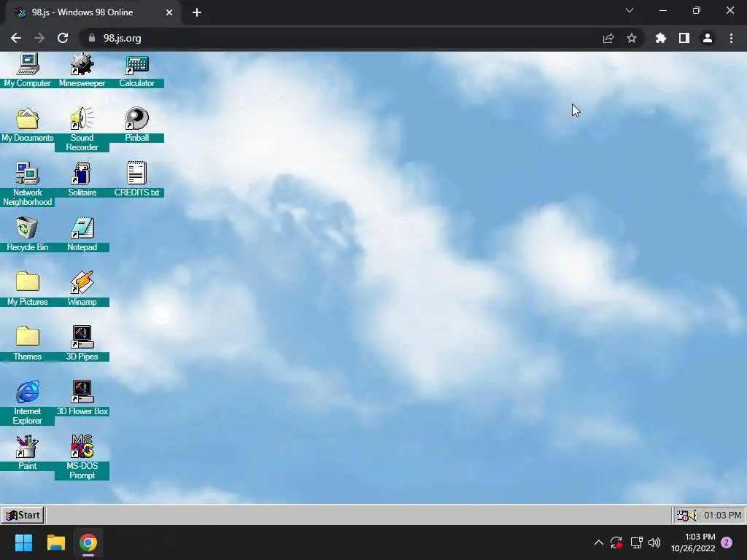The width and height of the screenshot is (747, 560).
Task: Click the Windows 98 tray volume speaker icon
Action: (x=694, y=516)
